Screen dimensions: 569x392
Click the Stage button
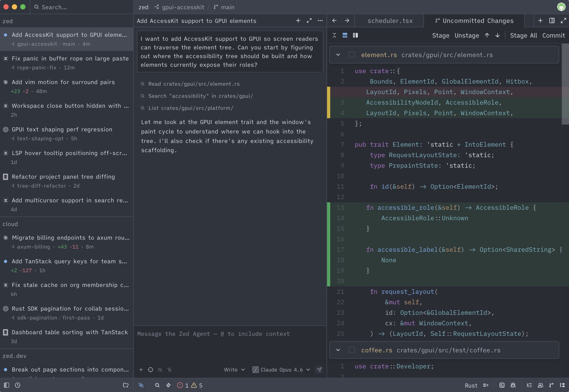(441, 35)
